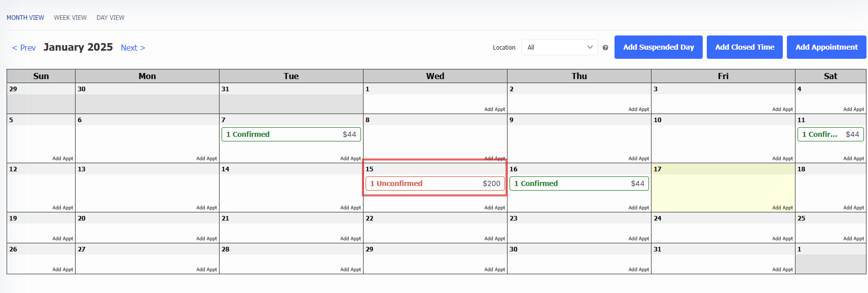Click Add Appt on January 15
This screenshot has width=868, height=293.
pyautogui.click(x=494, y=208)
